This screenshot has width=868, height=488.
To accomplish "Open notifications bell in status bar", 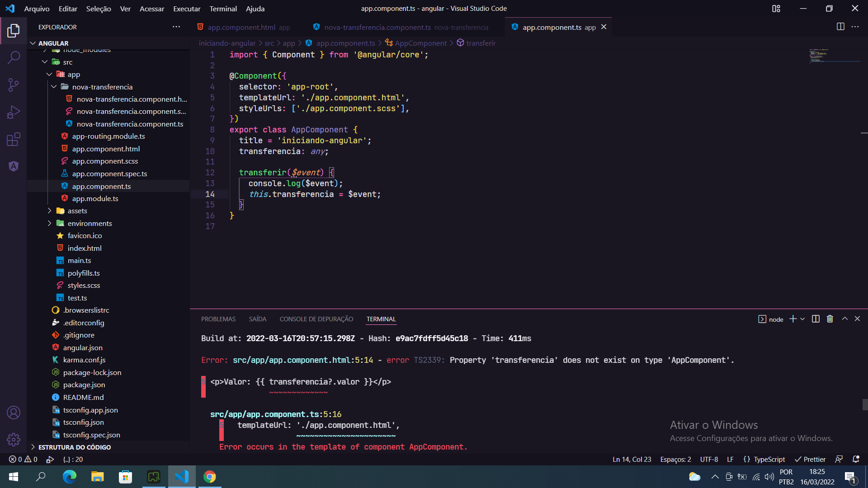I will pyautogui.click(x=856, y=459).
